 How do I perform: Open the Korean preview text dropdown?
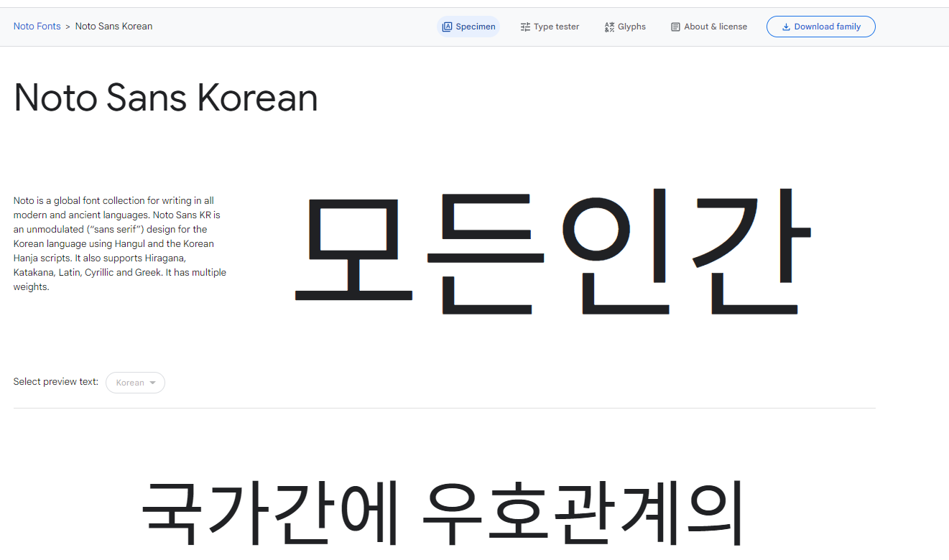click(x=135, y=383)
